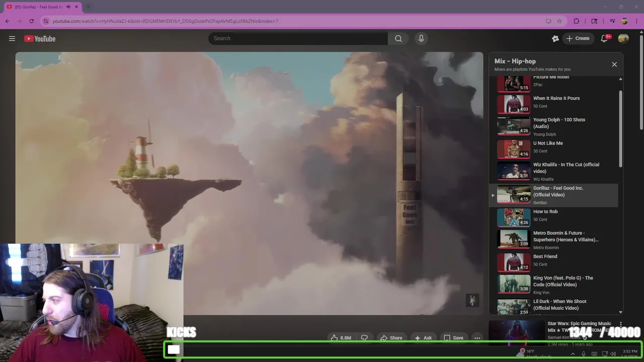Viewport: 644px width, 362px height.
Task: Open Chrome three-dot menu
Action: click(x=636, y=21)
